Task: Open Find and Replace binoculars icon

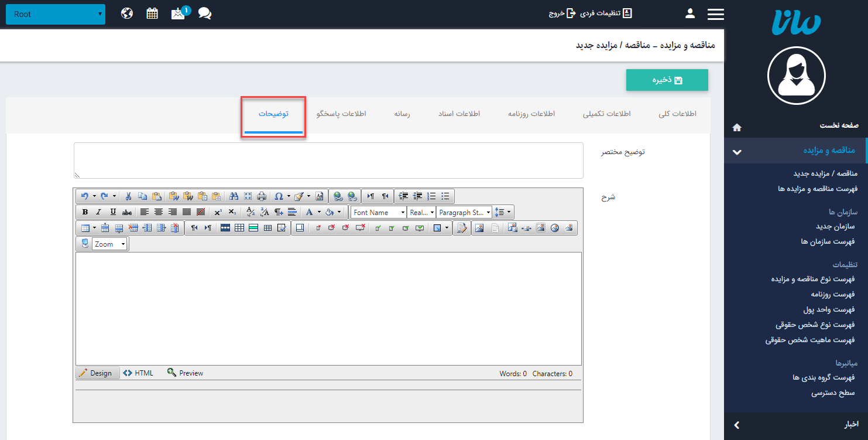Action: point(234,196)
